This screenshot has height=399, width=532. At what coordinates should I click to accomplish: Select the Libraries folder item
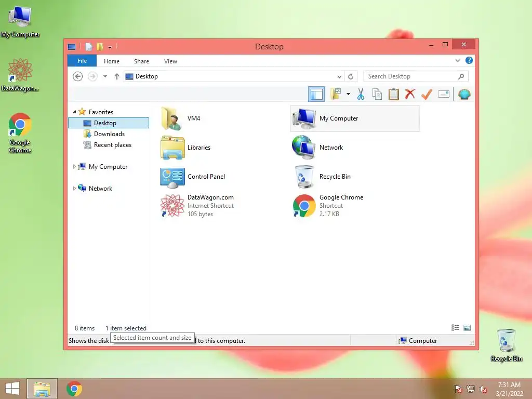[x=185, y=147]
